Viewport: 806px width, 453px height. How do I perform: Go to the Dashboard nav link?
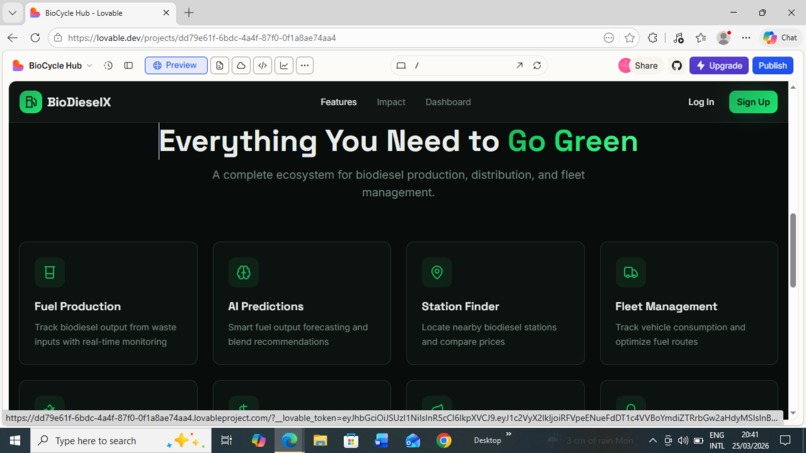tap(448, 102)
